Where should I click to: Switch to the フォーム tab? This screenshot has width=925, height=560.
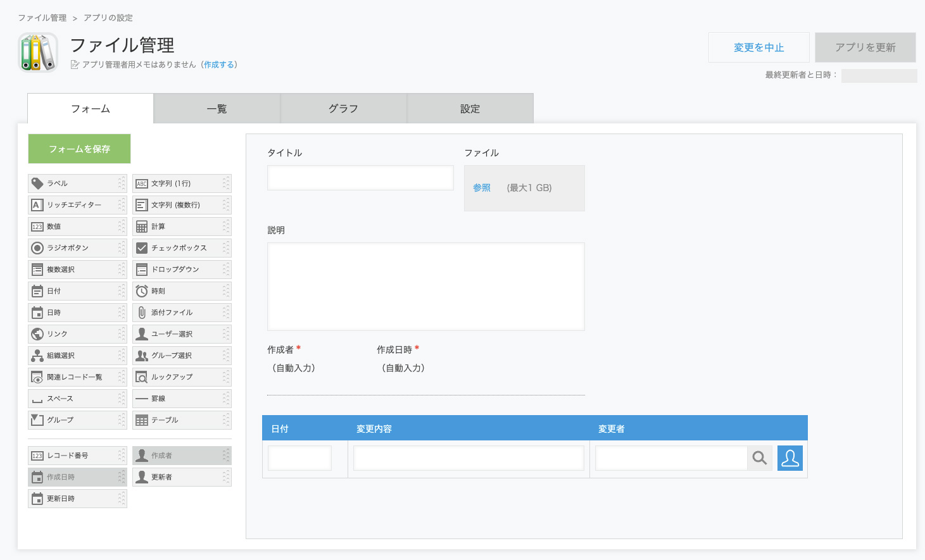[91, 108]
